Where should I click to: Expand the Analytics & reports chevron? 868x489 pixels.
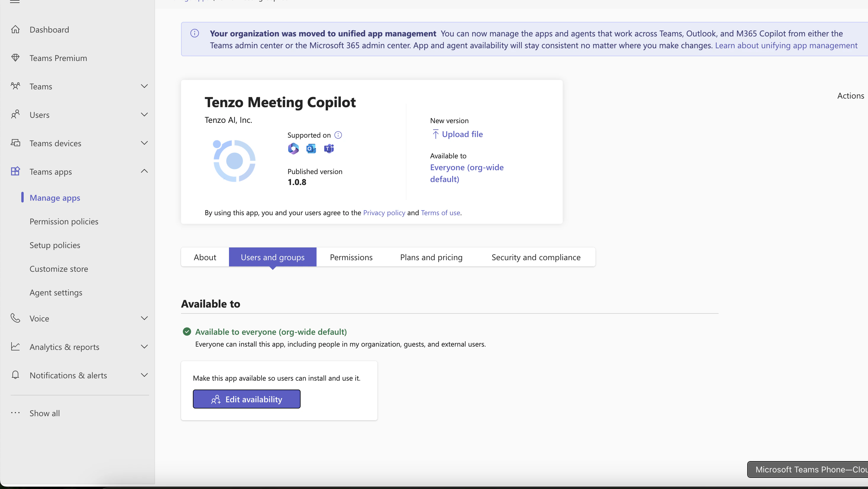click(144, 347)
